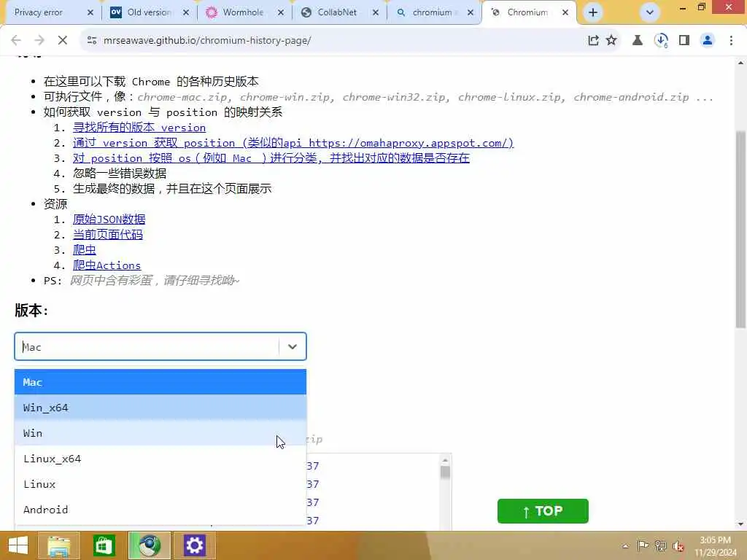Open the tab search dropdown

coord(649,12)
